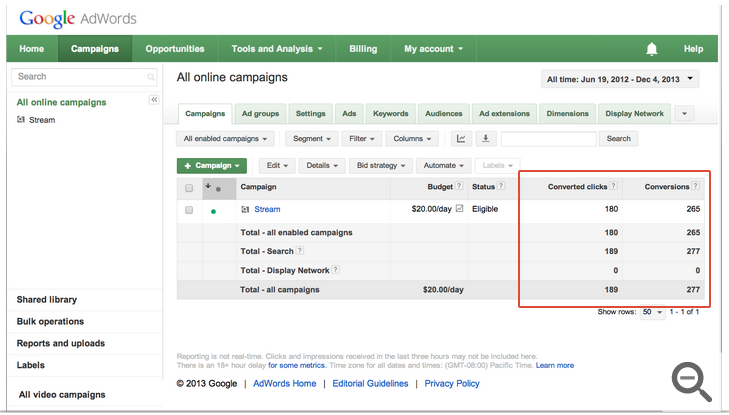Select the Campaigns navigation tab

(95, 49)
